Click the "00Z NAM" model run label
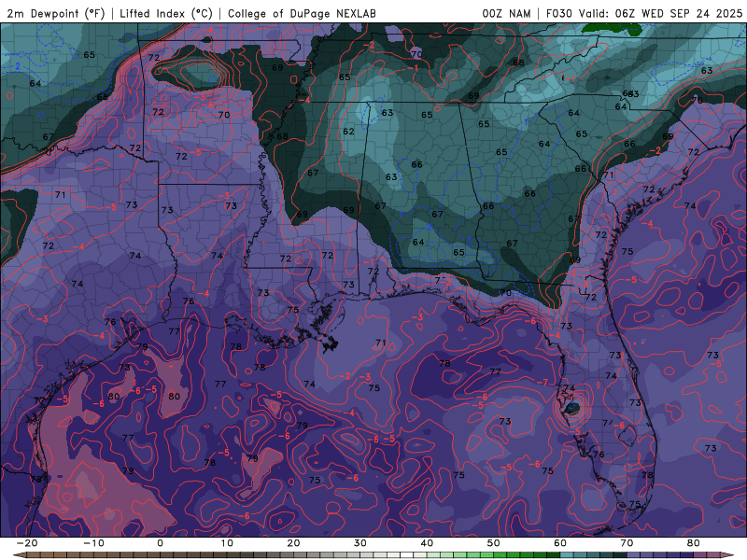 tap(506, 13)
